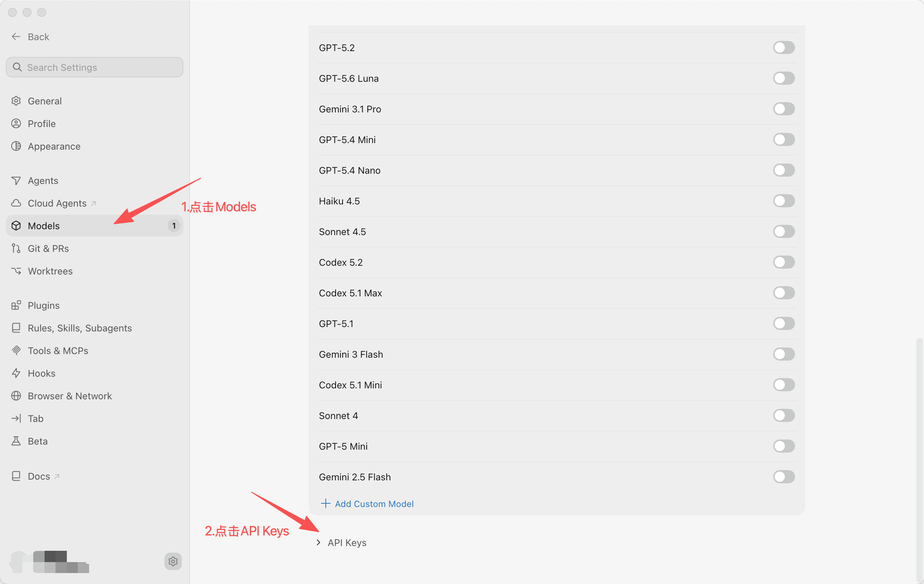Enable the Haiku 4.5 toggle
The height and width of the screenshot is (584, 924).
(784, 201)
